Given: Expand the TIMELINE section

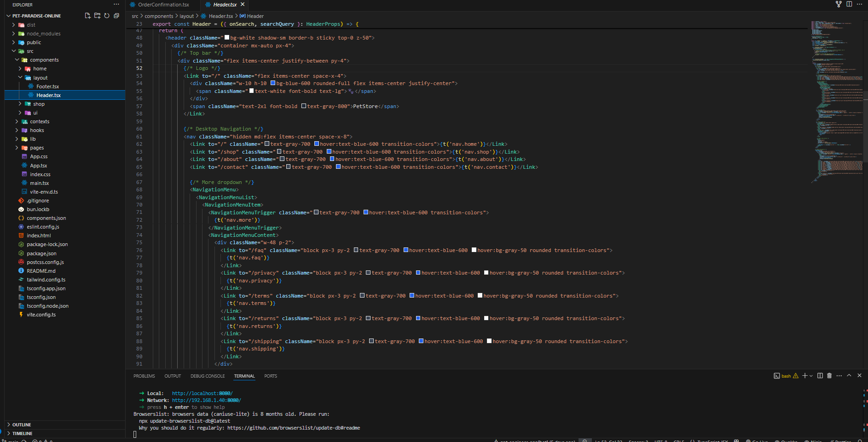Looking at the screenshot, I should (x=22, y=433).
